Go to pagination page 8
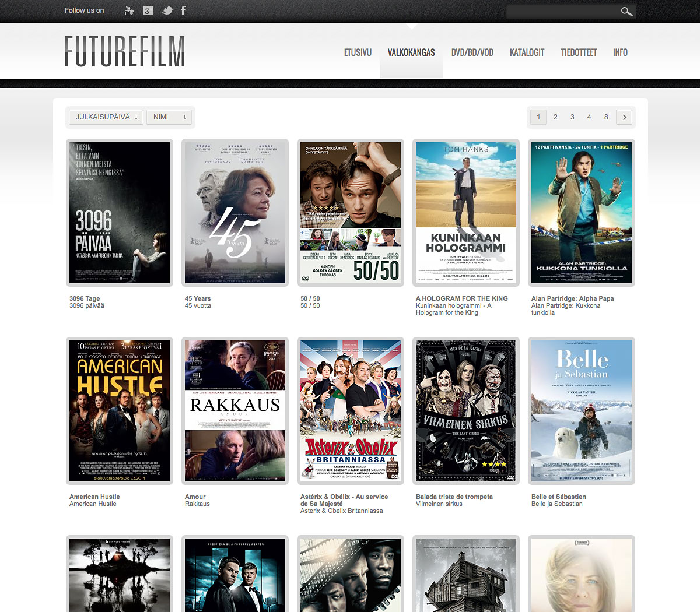The width and height of the screenshot is (700, 612). tap(606, 117)
